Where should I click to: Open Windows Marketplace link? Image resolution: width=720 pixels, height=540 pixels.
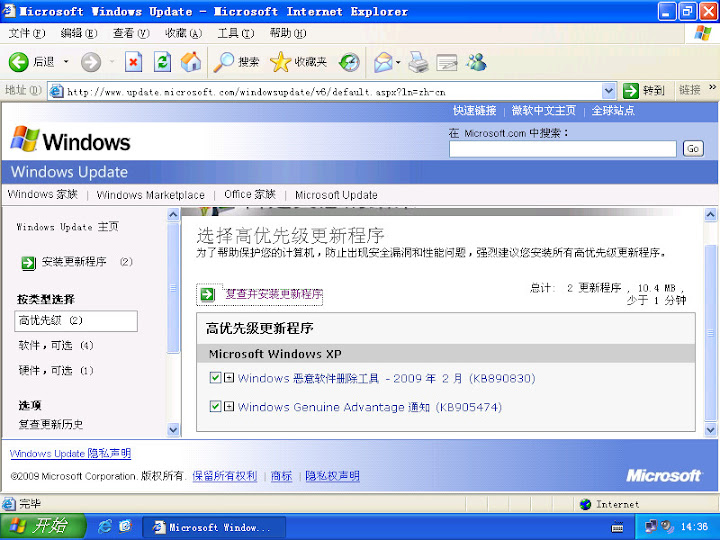151,195
